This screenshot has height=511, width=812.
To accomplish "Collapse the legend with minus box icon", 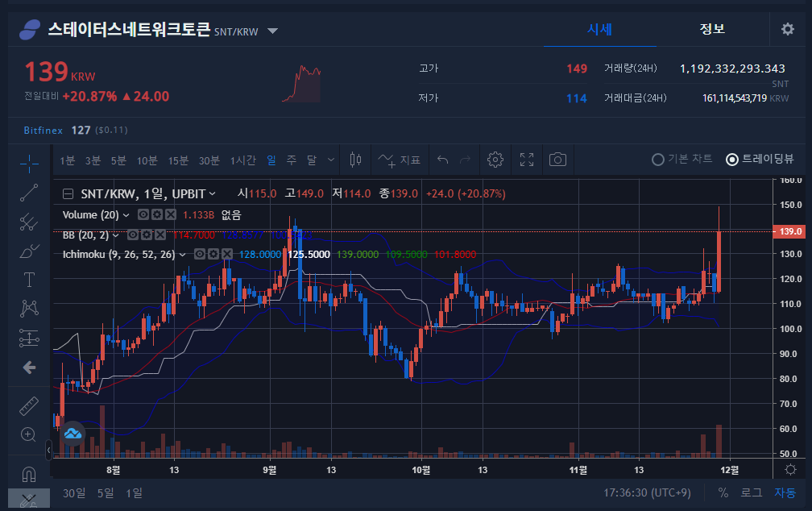I will point(68,193).
